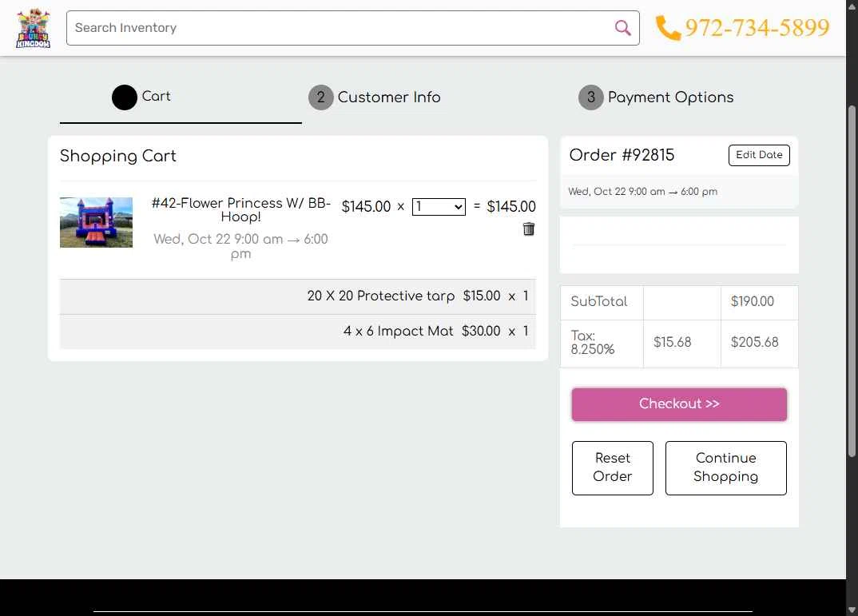
Task: Click the $15.68 tax amount
Action: (673, 343)
